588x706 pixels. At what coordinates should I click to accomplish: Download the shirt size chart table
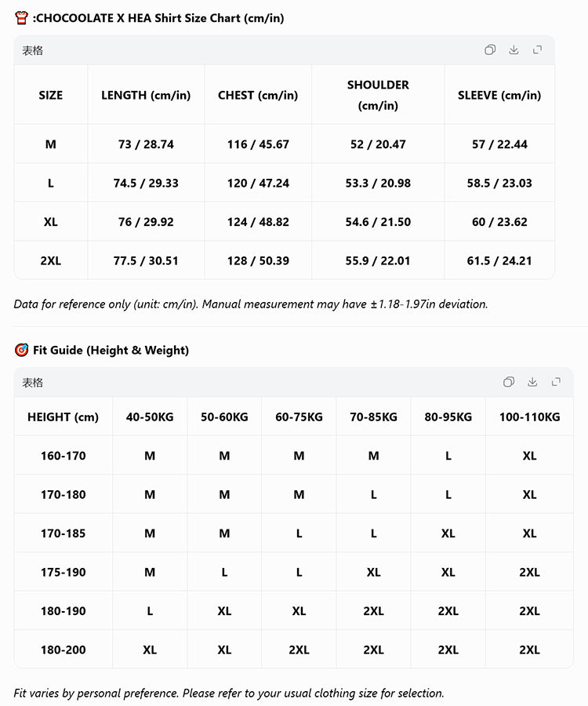coord(514,49)
